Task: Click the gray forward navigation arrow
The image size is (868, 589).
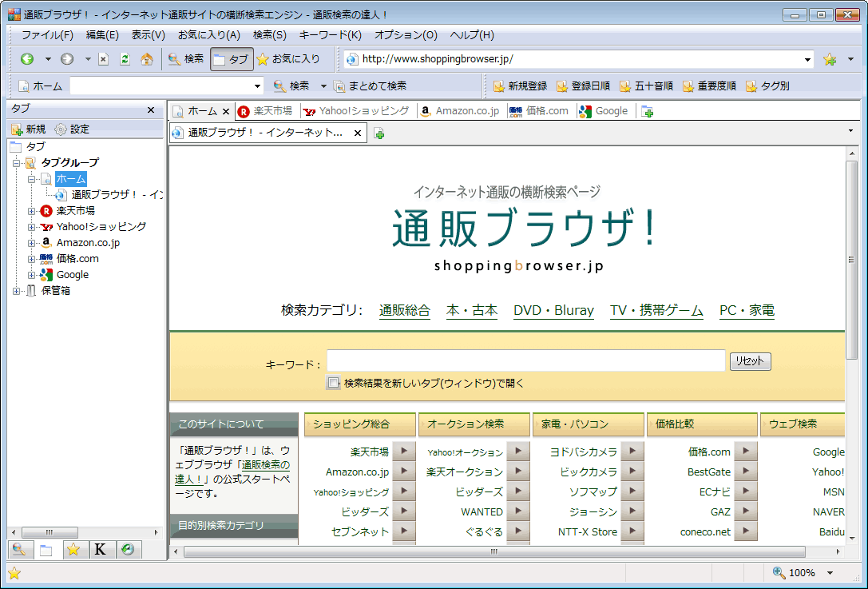Action: tap(67, 58)
